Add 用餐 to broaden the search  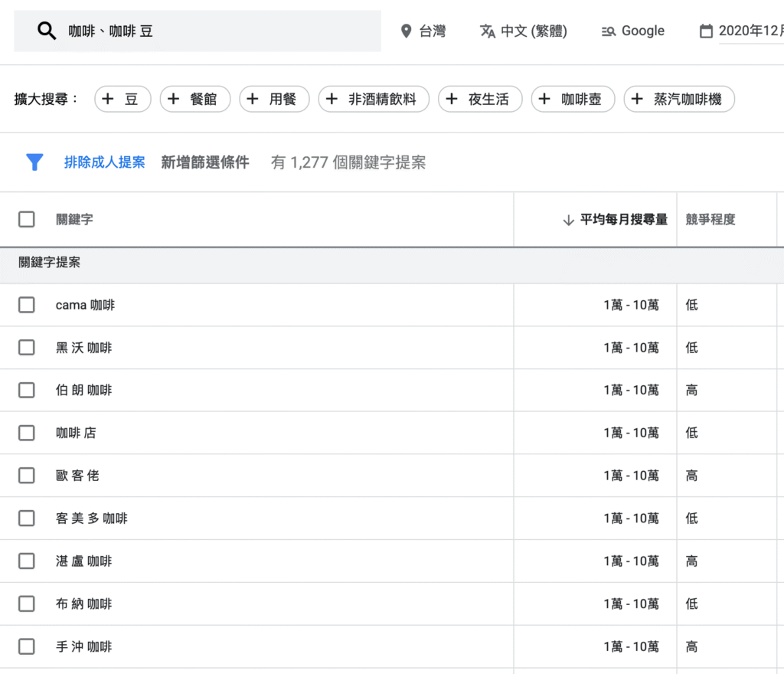click(x=274, y=99)
